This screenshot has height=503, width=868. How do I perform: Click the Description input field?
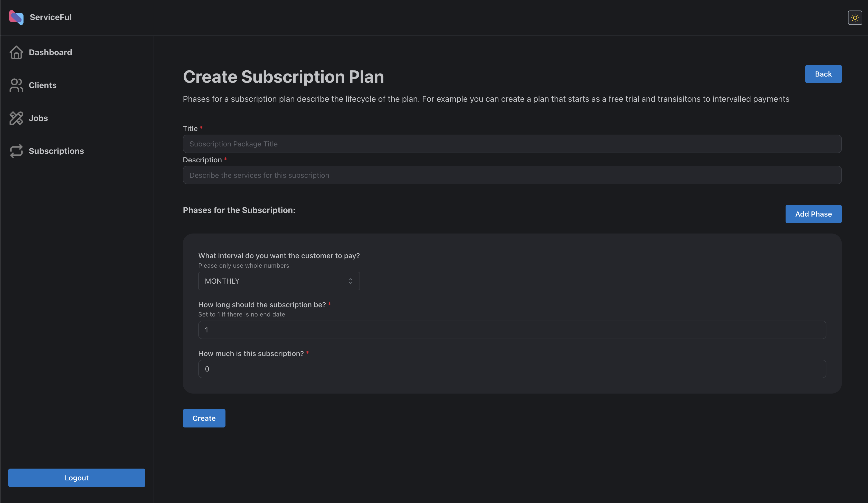click(512, 175)
